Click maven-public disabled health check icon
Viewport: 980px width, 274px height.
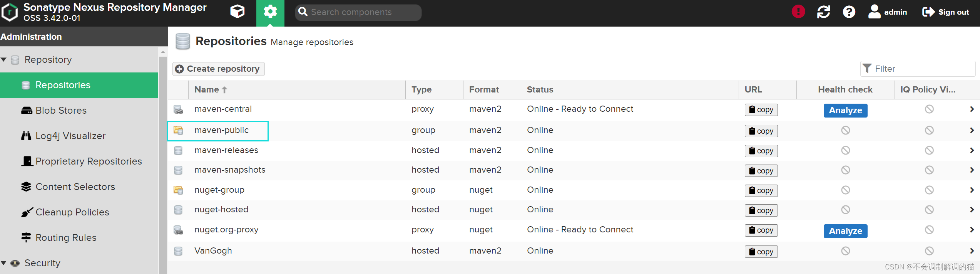point(845,130)
